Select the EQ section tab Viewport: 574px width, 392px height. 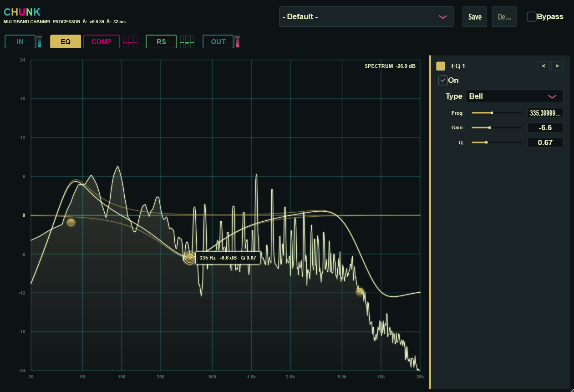tap(66, 41)
